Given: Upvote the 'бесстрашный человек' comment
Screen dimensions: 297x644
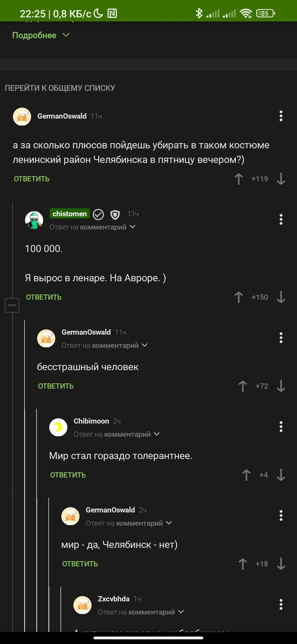Looking at the screenshot, I should [x=243, y=386].
